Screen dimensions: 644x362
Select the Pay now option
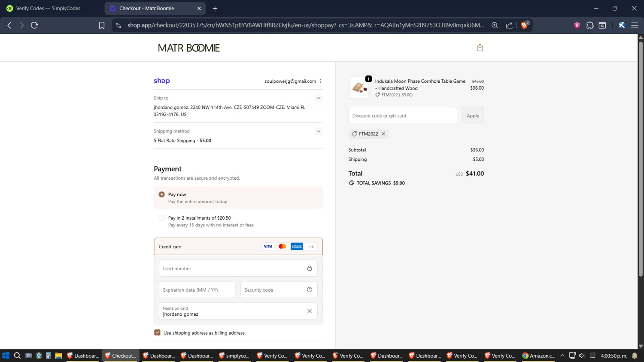pos(162,194)
